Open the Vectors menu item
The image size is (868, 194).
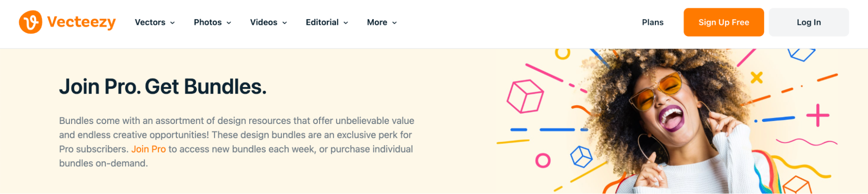pyautogui.click(x=150, y=22)
